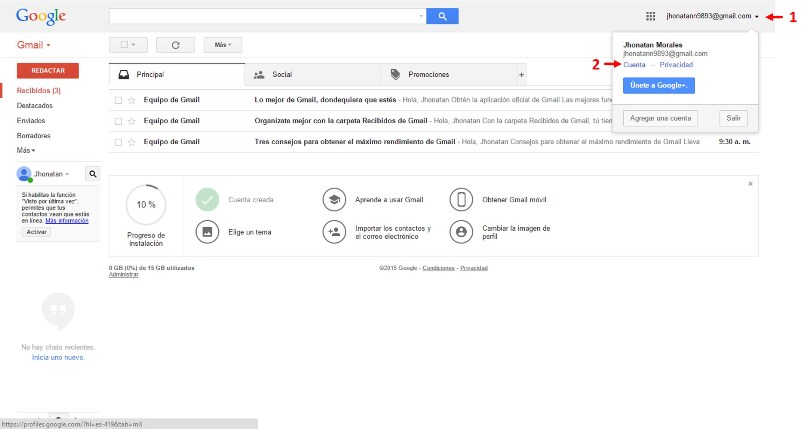Open 'Tres consejos para obtener' email subject

pyautogui.click(x=355, y=142)
